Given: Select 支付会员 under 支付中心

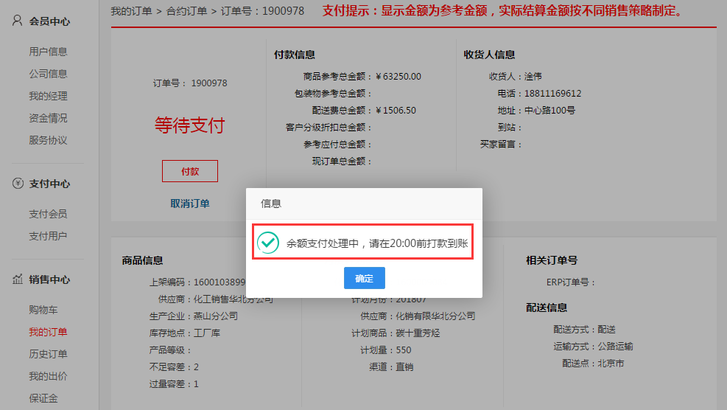Looking at the screenshot, I should pyautogui.click(x=48, y=214).
